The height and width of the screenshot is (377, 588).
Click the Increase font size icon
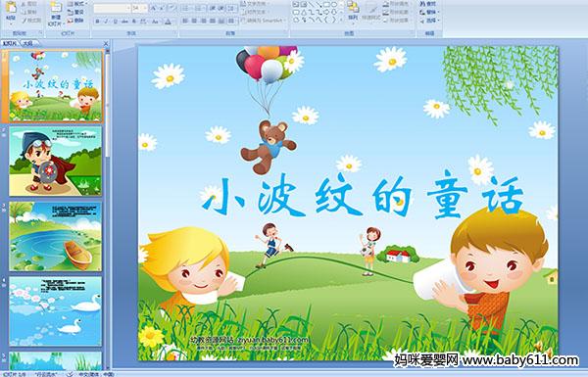click(154, 8)
